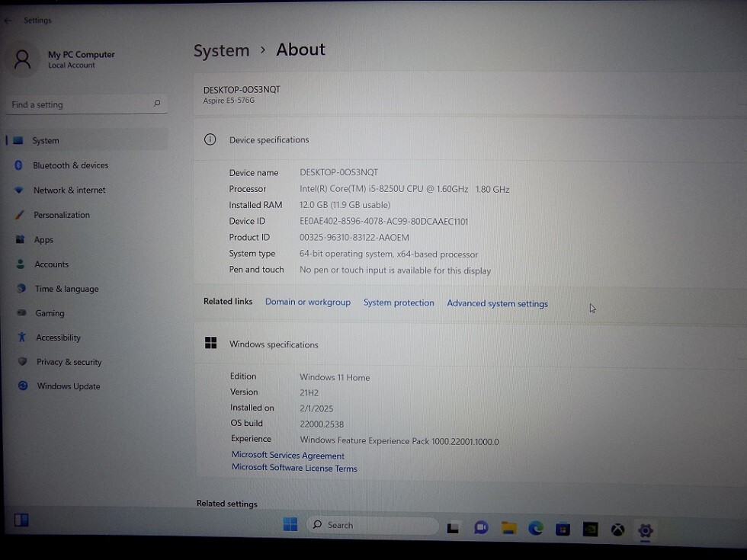Open Task View on the taskbar

[453, 528]
